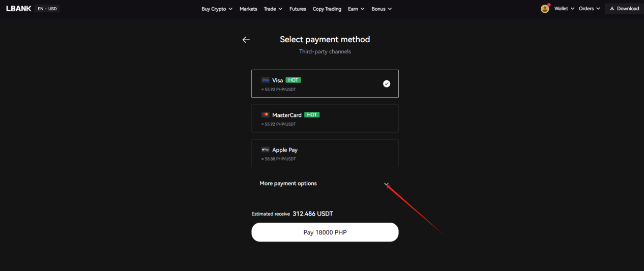Click the Apple Pay logo icon
The width and height of the screenshot is (644, 271).
265,149
